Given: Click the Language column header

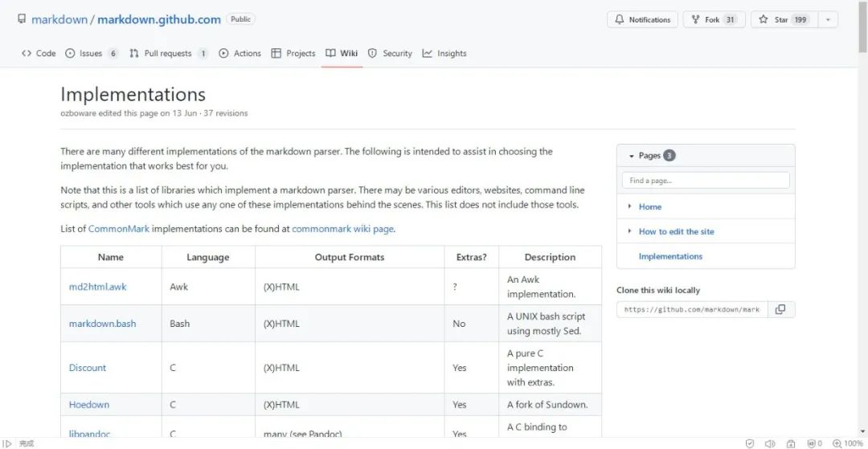Looking at the screenshot, I should click(207, 257).
